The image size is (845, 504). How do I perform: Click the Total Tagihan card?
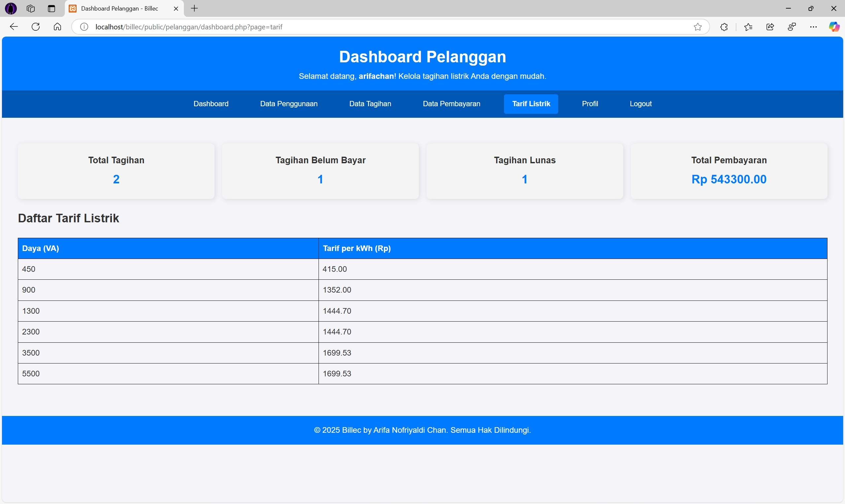pos(116,171)
